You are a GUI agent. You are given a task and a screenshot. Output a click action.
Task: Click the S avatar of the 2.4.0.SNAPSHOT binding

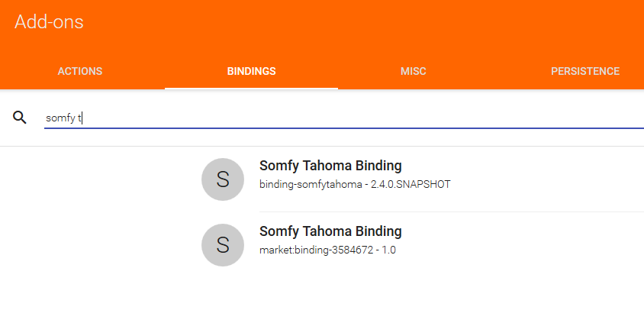tap(223, 179)
